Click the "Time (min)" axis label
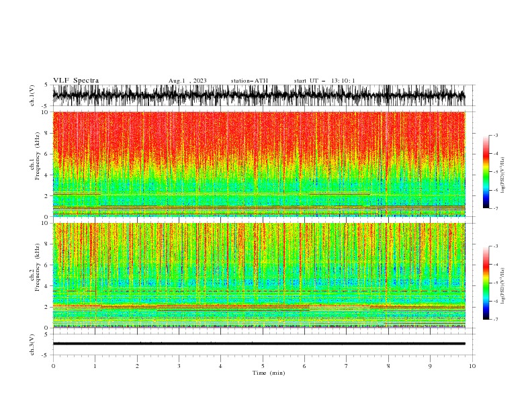Screen dimensions: 532x411 click(269, 373)
